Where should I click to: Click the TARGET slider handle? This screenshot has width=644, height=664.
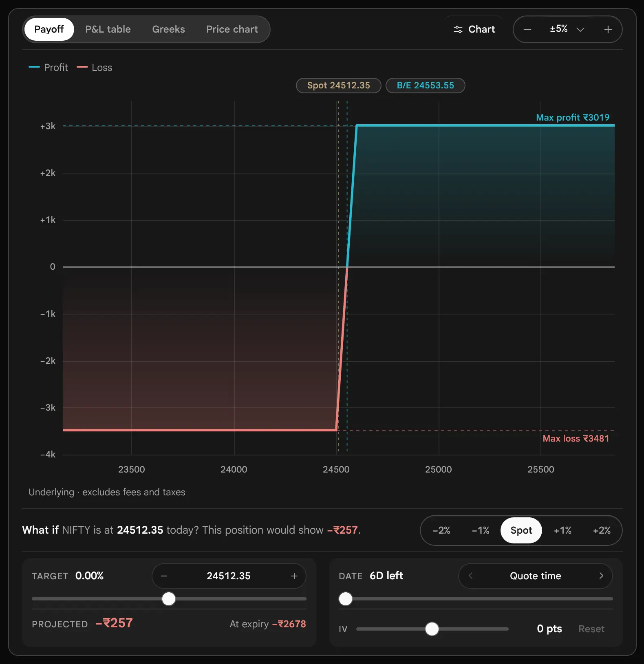tap(169, 599)
